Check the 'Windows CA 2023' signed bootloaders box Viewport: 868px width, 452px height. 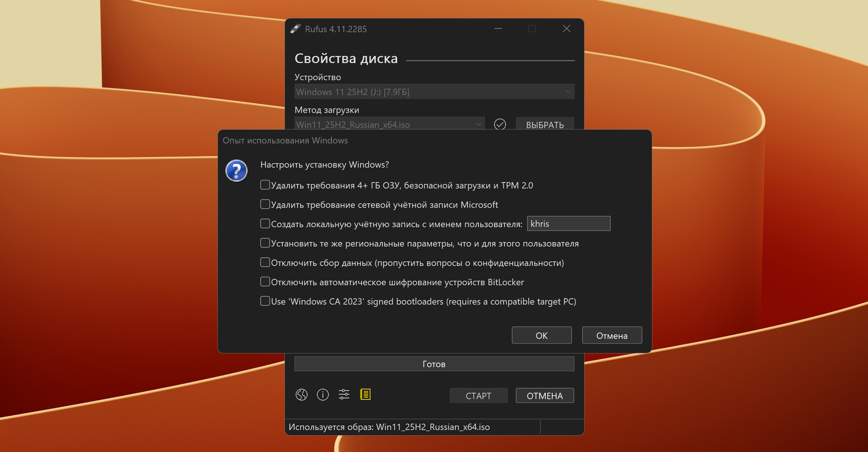[265, 301]
